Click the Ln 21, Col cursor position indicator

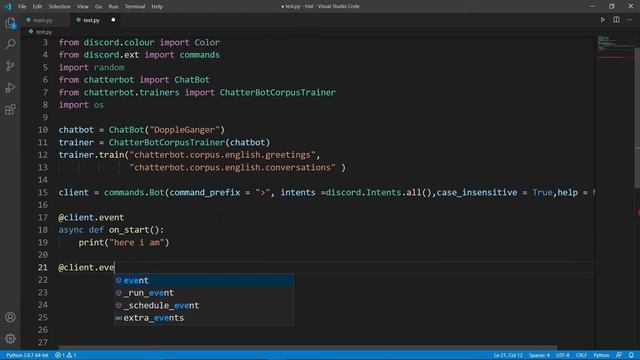pyautogui.click(x=507, y=355)
